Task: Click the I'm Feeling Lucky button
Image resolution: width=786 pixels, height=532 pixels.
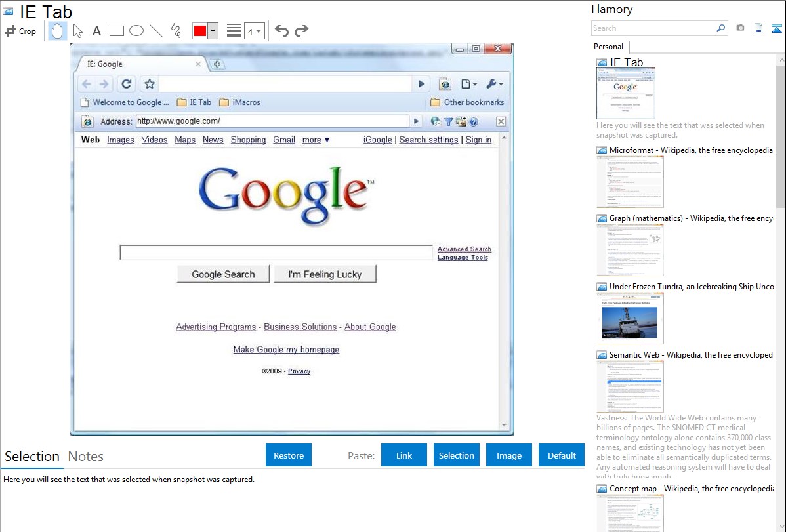Action: [325, 274]
